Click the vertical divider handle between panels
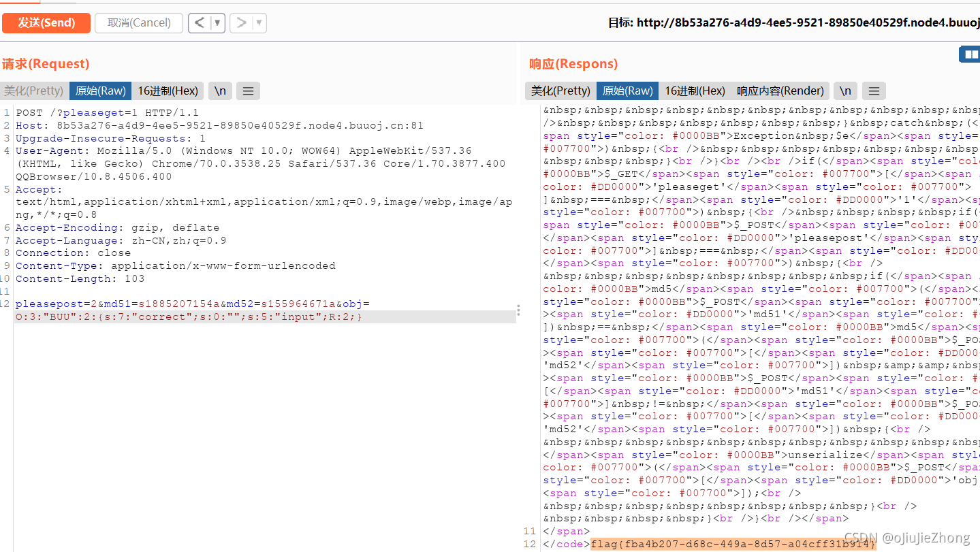The width and height of the screenshot is (980, 552). click(518, 310)
